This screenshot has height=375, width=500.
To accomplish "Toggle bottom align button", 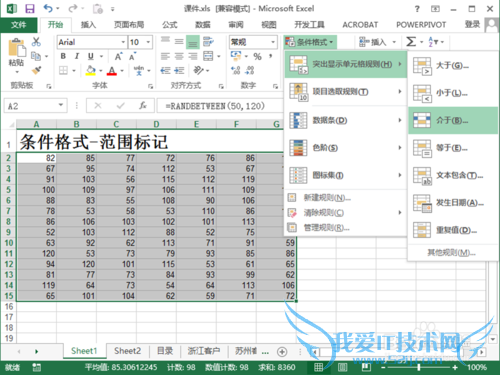I will (x=193, y=42).
